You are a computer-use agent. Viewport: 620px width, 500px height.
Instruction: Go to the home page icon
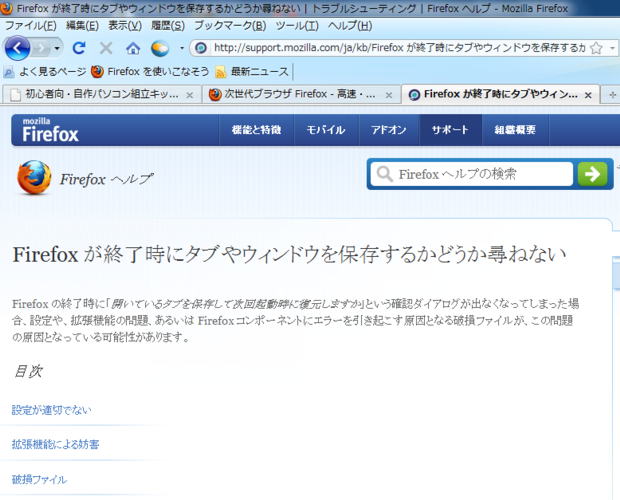pyautogui.click(x=133, y=48)
